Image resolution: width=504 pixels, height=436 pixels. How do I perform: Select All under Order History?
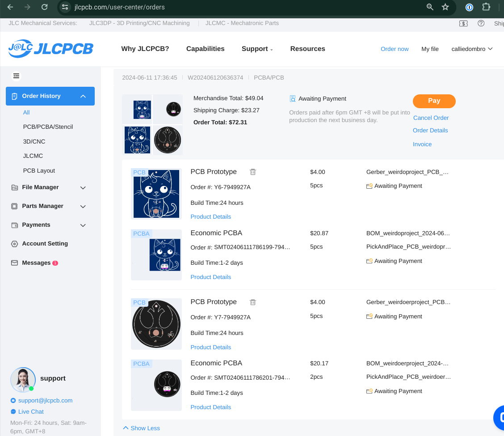tap(26, 113)
